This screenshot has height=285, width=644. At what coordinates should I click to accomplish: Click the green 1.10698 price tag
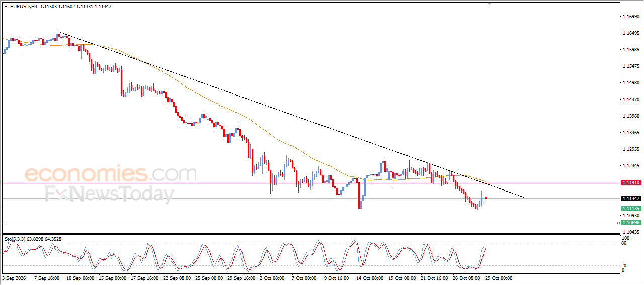pos(631,222)
